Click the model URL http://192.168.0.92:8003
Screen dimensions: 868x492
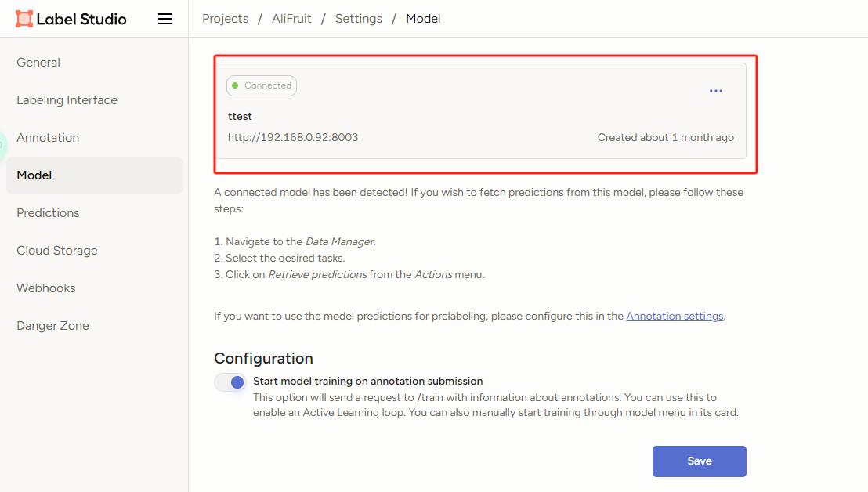293,138
